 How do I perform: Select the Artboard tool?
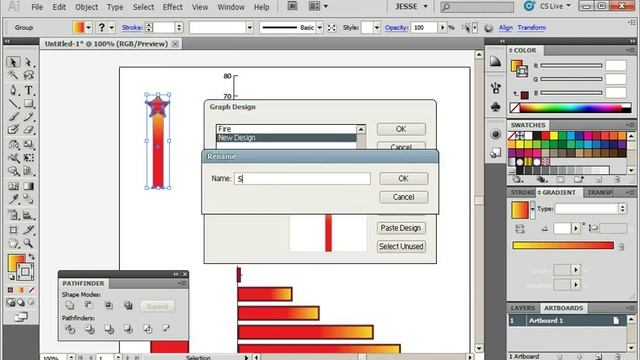click(x=13, y=230)
